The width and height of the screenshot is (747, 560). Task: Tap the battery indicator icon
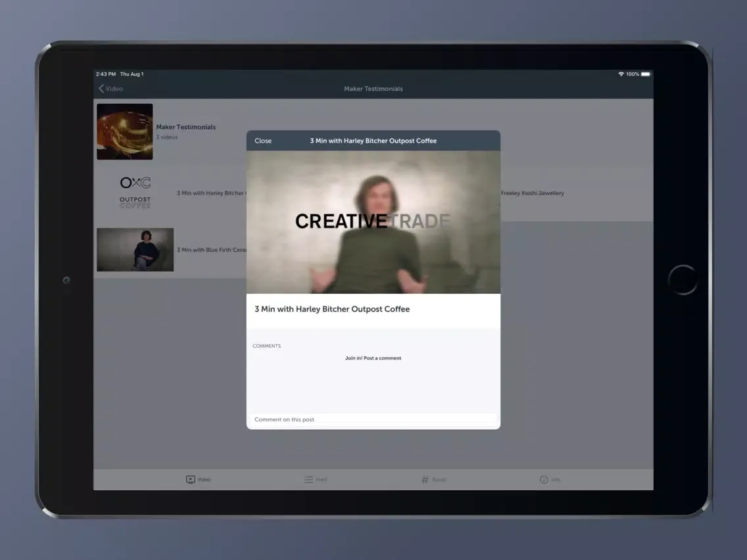tap(646, 74)
